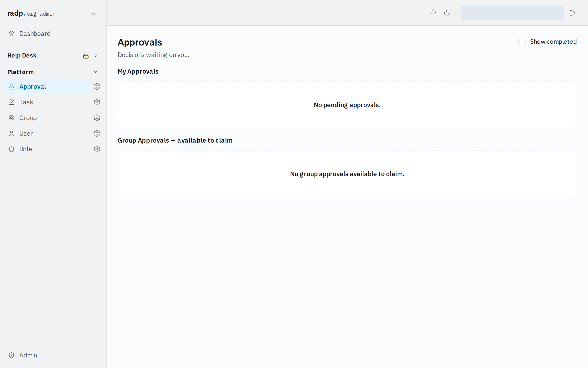Open the Group page

coord(47,118)
